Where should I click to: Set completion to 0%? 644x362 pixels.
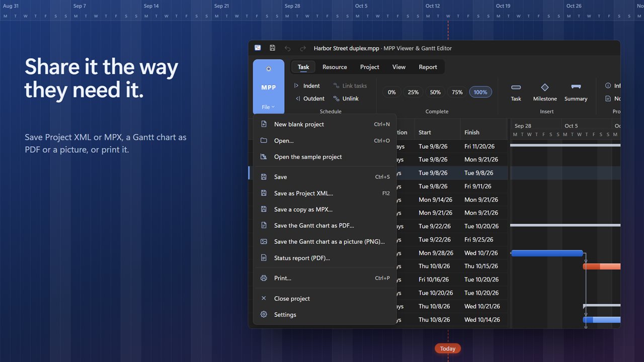[392, 93]
